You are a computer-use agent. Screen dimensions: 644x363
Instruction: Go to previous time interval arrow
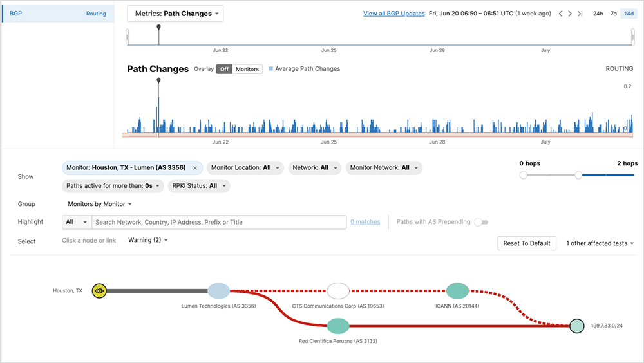coord(560,14)
